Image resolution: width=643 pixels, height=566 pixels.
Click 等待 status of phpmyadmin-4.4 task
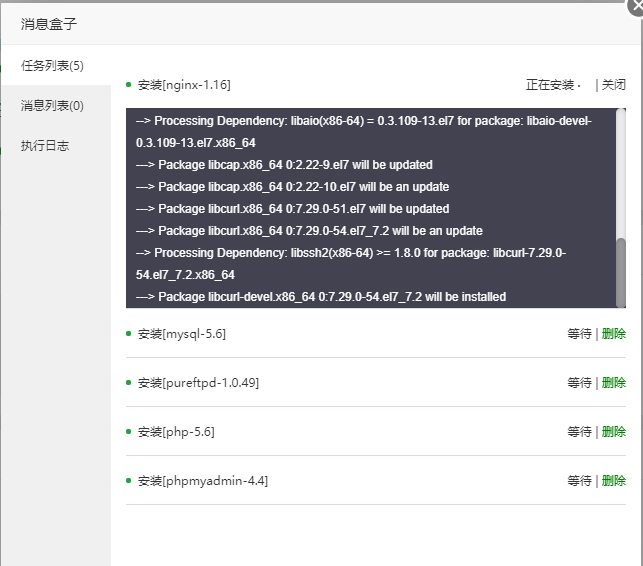(579, 481)
